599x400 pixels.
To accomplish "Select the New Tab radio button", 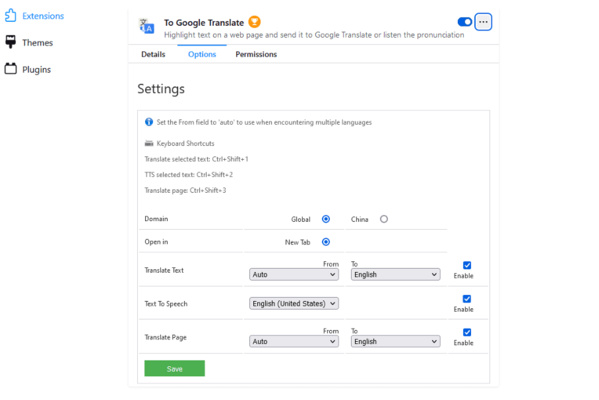I will 326,242.
